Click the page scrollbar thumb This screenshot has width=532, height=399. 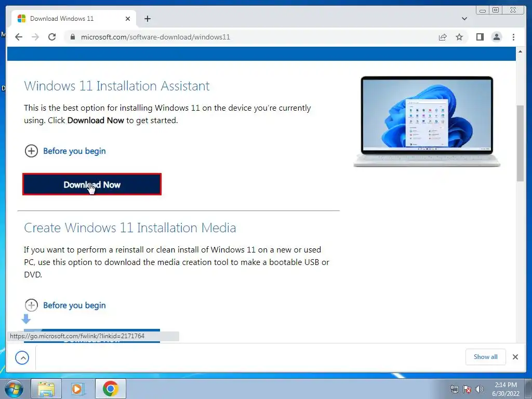click(520, 143)
